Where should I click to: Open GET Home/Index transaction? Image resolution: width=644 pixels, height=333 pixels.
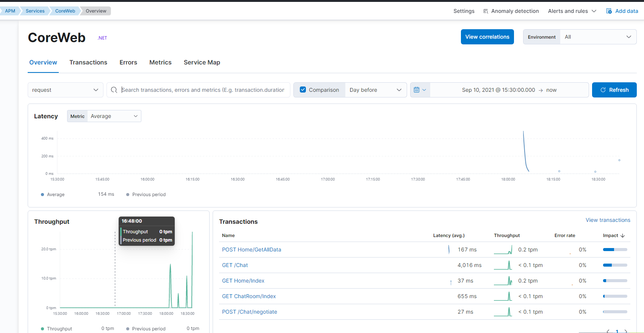(x=243, y=281)
